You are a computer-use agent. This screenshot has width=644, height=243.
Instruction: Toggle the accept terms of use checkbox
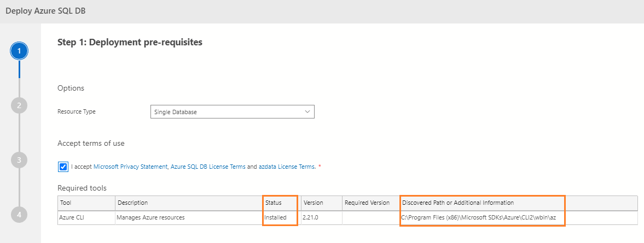[x=63, y=167]
